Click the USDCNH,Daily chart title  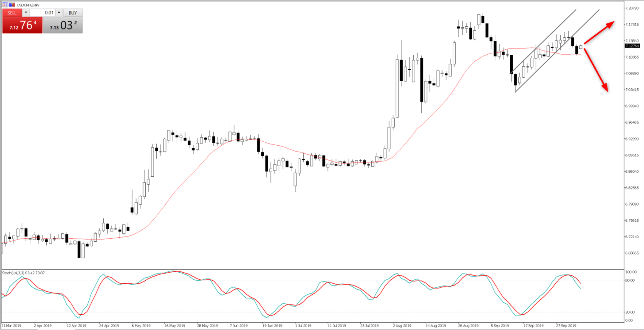coord(28,4)
